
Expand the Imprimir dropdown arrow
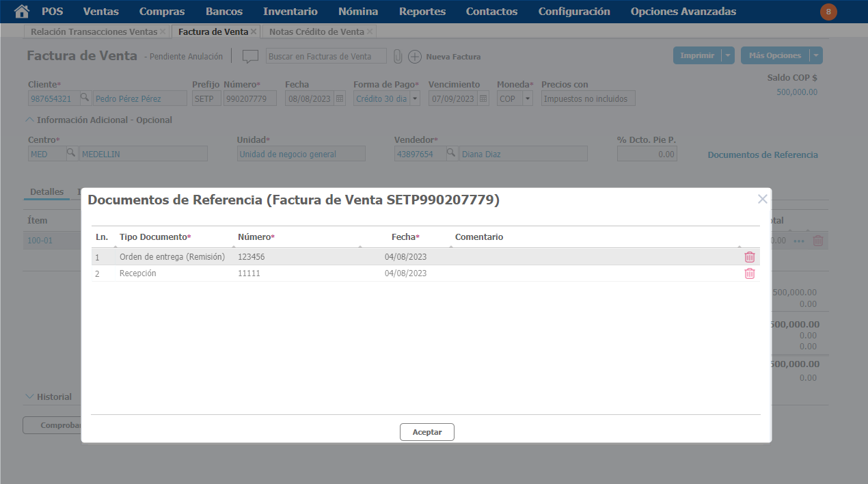click(728, 56)
